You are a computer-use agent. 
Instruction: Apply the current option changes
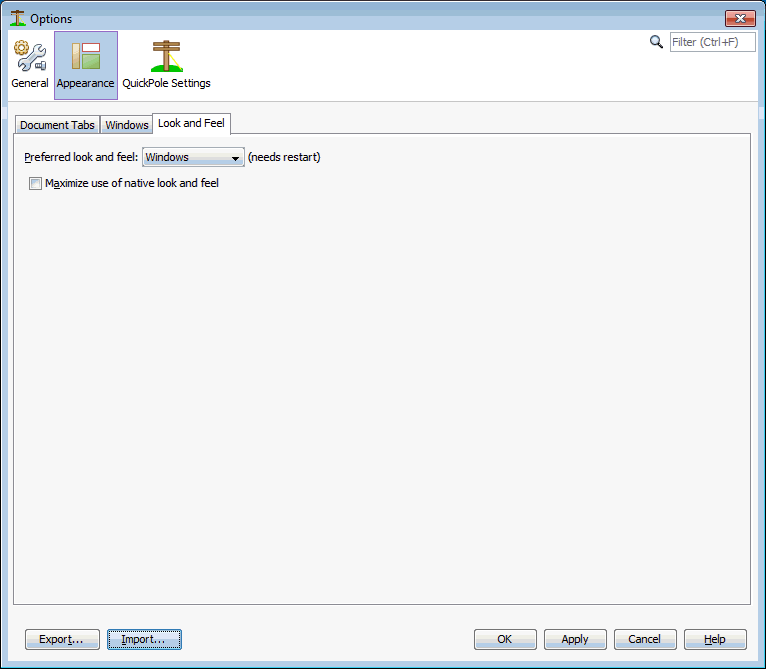click(x=575, y=639)
